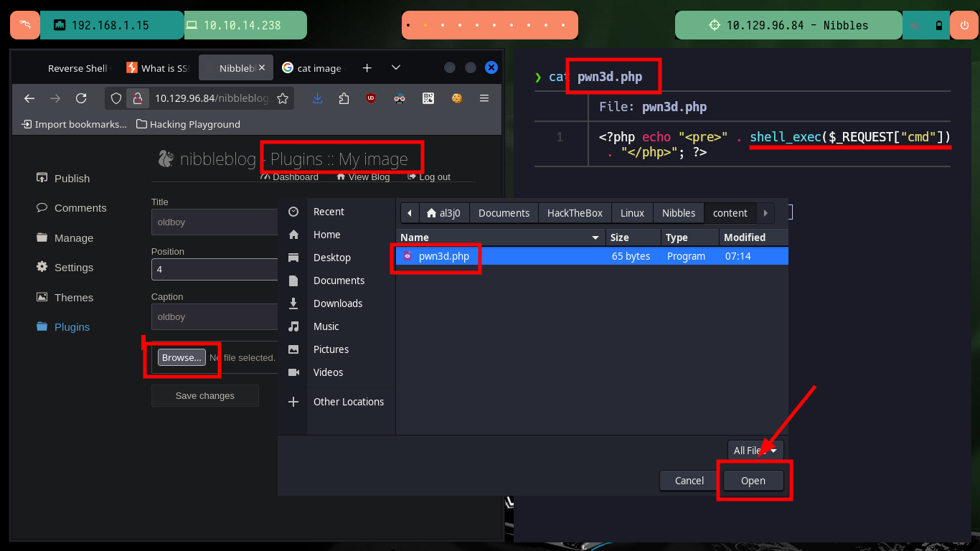Bookmark page with the star icon
The image size is (980, 551).
pos(283,98)
